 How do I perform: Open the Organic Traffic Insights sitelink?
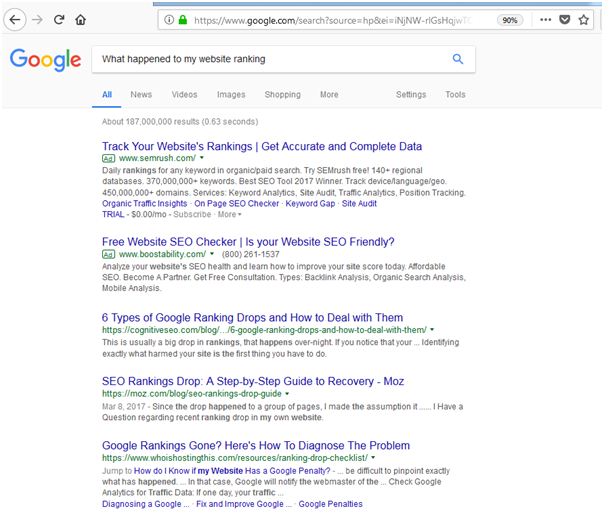click(x=144, y=203)
